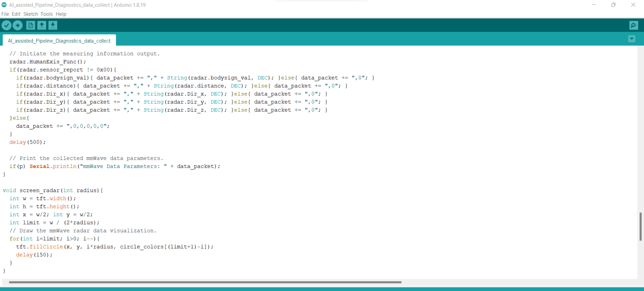644x291 pixels.
Task: Open the Serial Monitor magnifier icon
Action: [x=634, y=25]
